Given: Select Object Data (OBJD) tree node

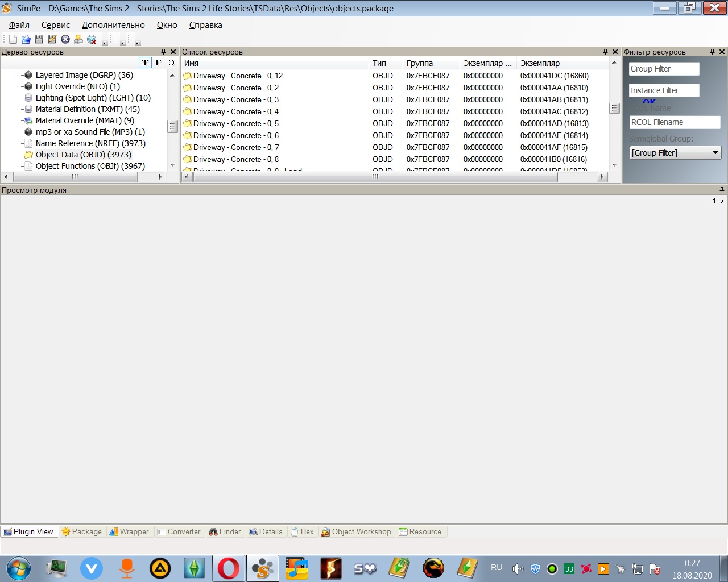Looking at the screenshot, I should pyautogui.click(x=83, y=155).
